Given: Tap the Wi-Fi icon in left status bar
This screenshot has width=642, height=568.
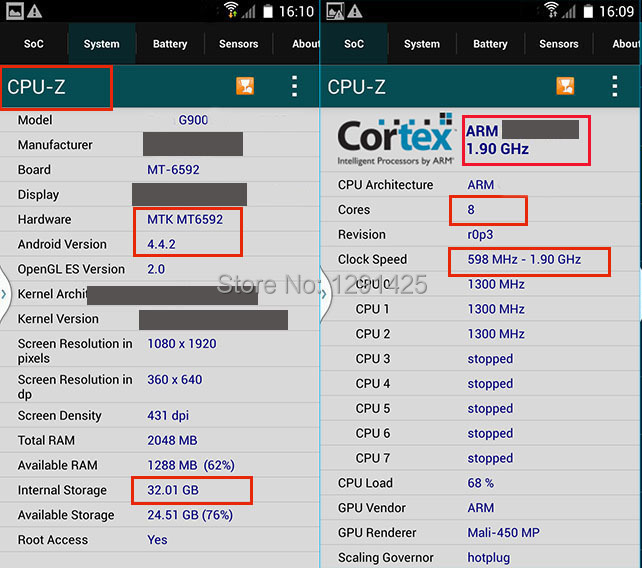Looking at the screenshot, I should (232, 11).
